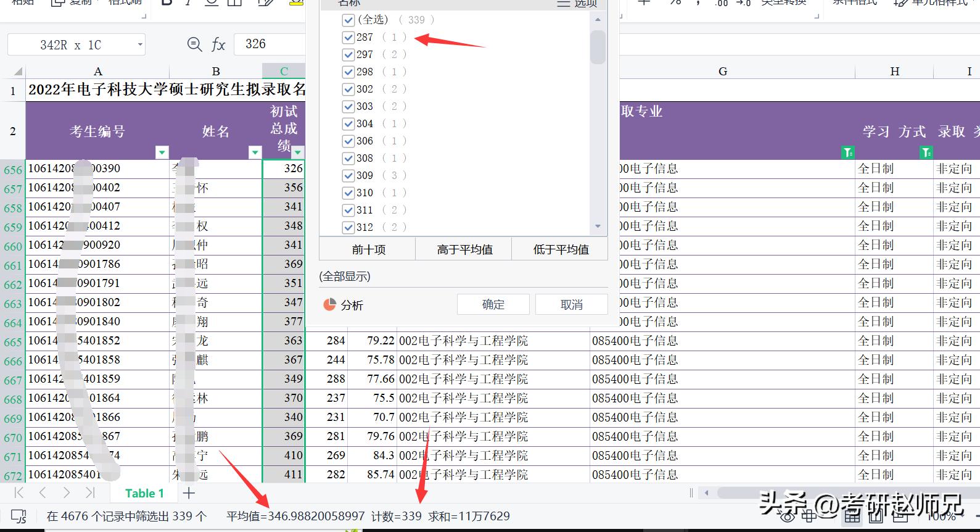This screenshot has width=980, height=532.
Task: Jump to last sheet navigation arrow
Action: coord(90,493)
